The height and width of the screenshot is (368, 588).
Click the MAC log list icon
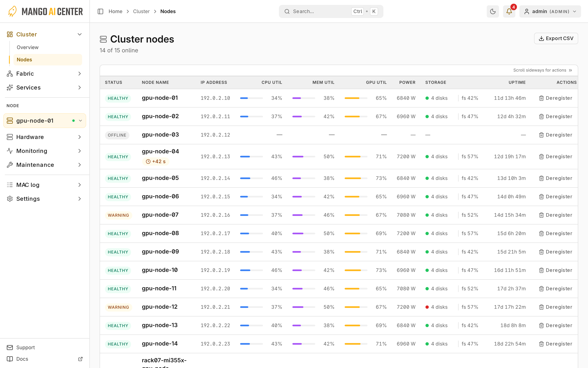click(x=10, y=185)
